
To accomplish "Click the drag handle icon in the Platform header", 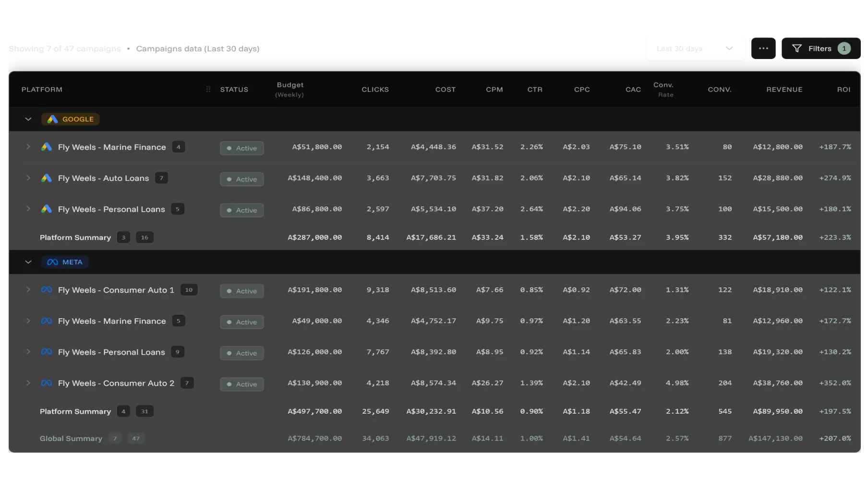I will pos(208,89).
